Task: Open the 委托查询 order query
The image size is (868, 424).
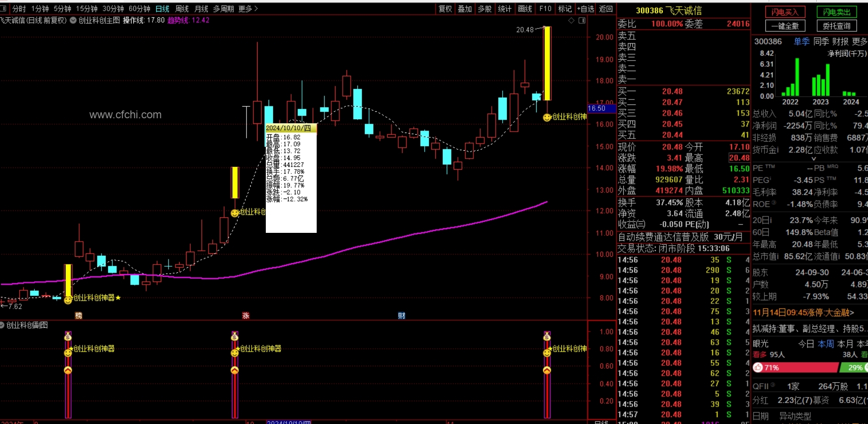Action: click(x=837, y=26)
